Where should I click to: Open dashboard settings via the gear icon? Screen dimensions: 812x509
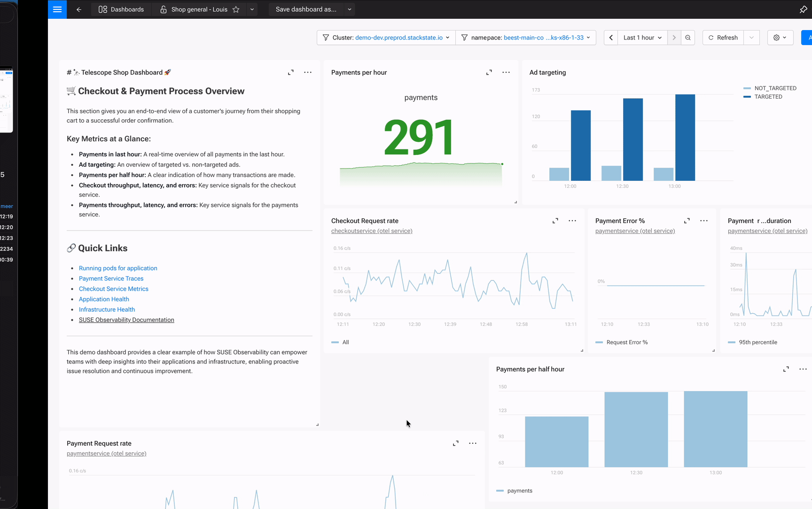777,37
